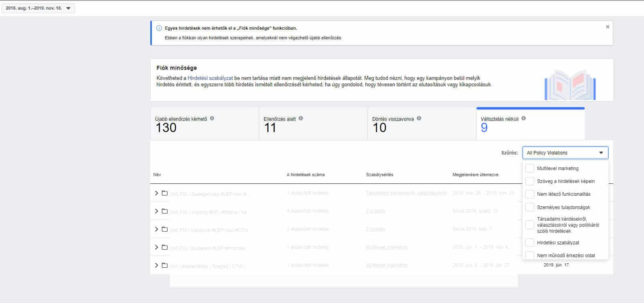The width and height of the screenshot is (644, 303).
Task: Open the Társadalmi kérdésekről violation link in Zalaegerszeg row
Action: tap(406, 193)
